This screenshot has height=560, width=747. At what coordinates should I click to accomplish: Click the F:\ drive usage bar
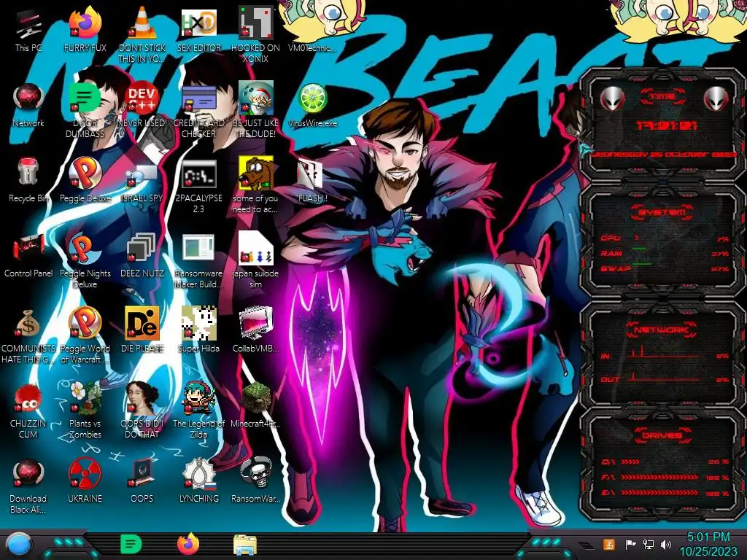coord(665,477)
